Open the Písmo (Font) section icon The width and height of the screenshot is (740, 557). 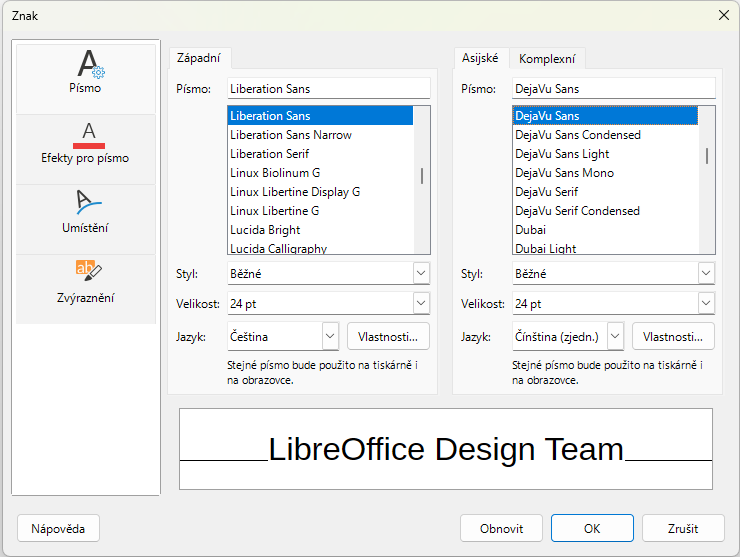point(85,79)
